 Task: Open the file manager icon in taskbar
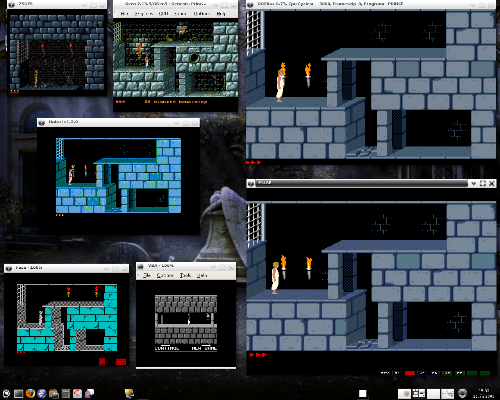54,394
